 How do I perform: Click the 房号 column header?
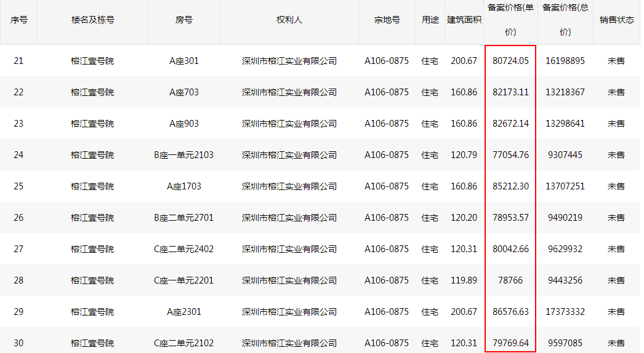point(183,20)
